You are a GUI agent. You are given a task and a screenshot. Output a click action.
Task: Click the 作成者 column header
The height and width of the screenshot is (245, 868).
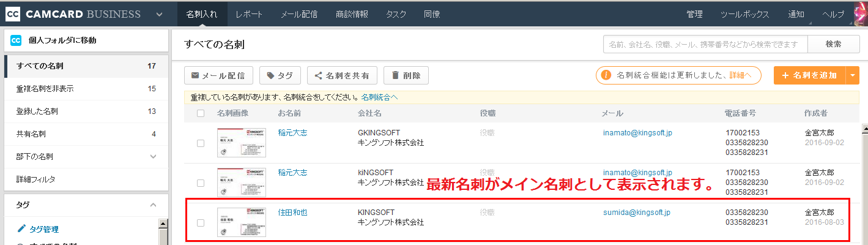(x=816, y=113)
